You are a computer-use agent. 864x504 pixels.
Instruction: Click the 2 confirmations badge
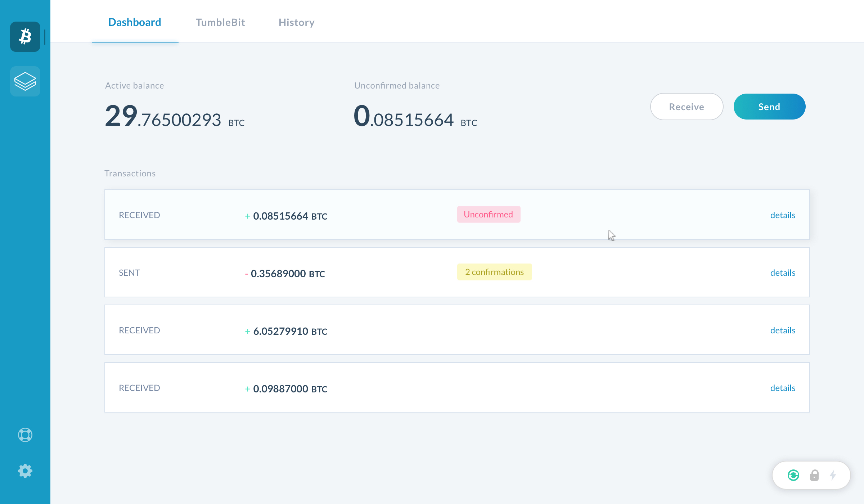(x=494, y=272)
